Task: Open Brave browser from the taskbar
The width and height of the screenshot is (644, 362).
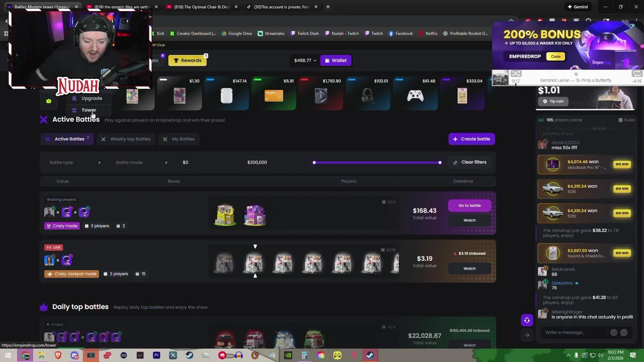Action: [x=58, y=355]
